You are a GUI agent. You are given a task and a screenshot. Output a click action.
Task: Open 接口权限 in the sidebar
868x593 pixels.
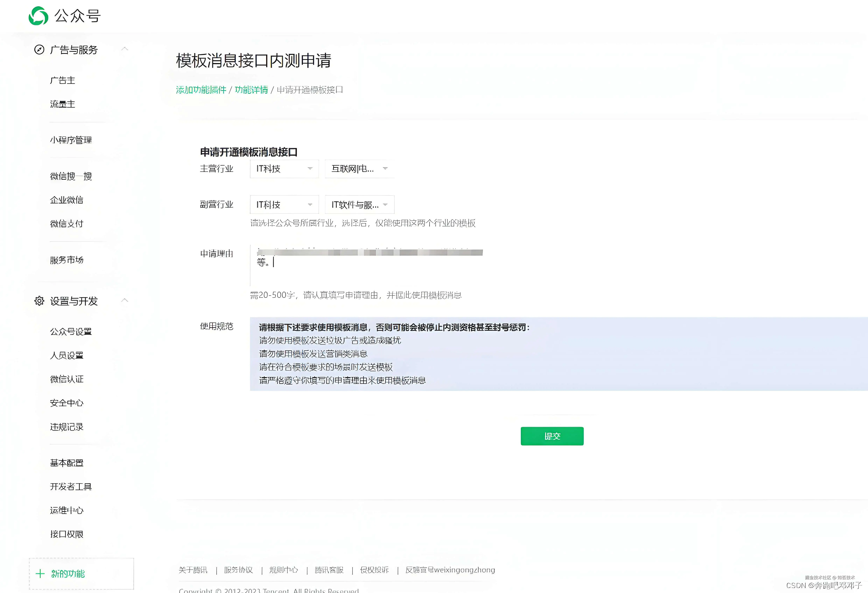[x=66, y=534]
